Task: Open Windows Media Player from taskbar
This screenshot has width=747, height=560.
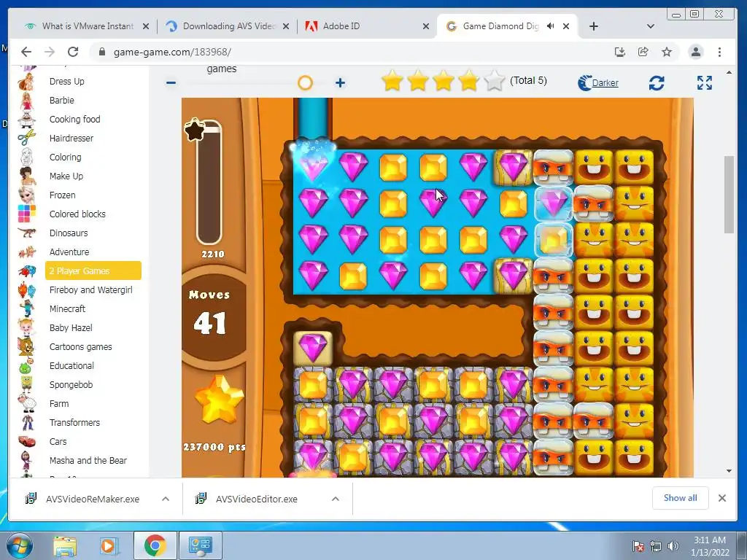Action: [109, 545]
